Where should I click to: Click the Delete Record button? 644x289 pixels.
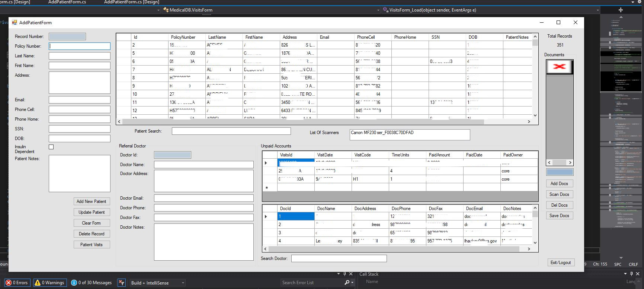pyautogui.click(x=92, y=234)
